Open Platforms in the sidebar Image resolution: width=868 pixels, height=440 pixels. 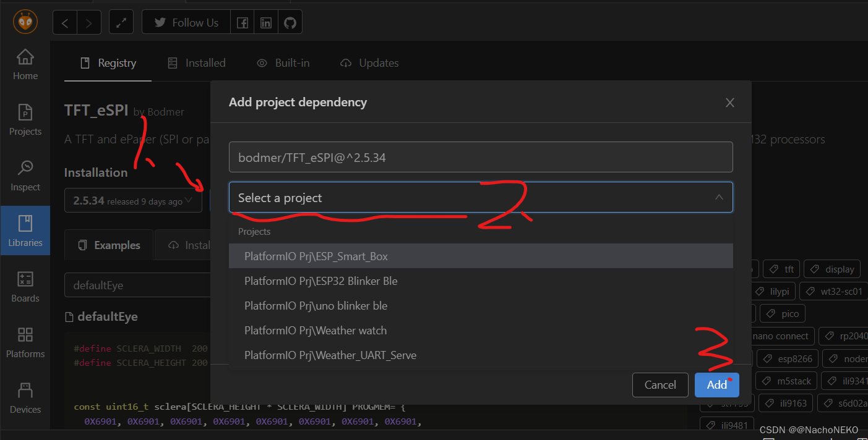[x=25, y=342]
